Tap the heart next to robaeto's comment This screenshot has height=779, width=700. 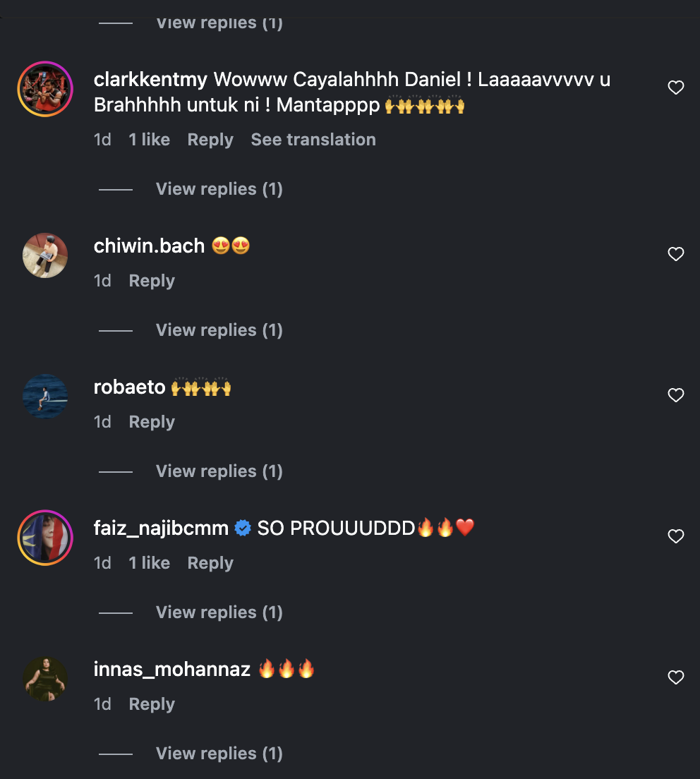click(x=676, y=395)
